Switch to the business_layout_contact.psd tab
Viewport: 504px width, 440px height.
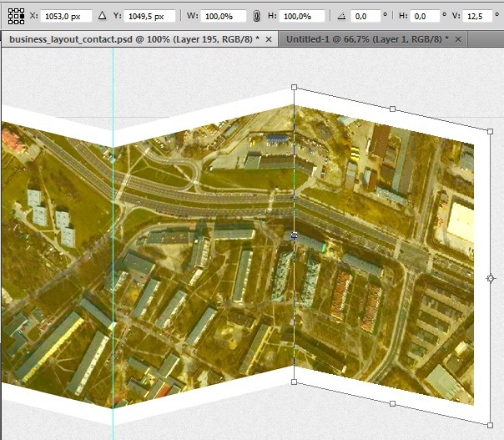click(x=132, y=39)
